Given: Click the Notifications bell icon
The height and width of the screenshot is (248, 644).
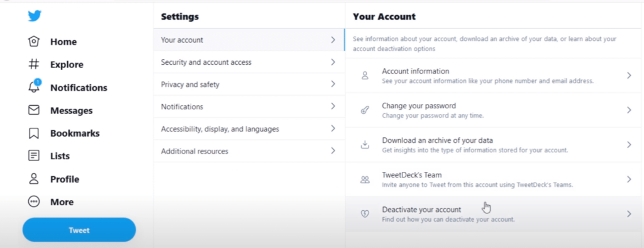Looking at the screenshot, I should coord(34,87).
